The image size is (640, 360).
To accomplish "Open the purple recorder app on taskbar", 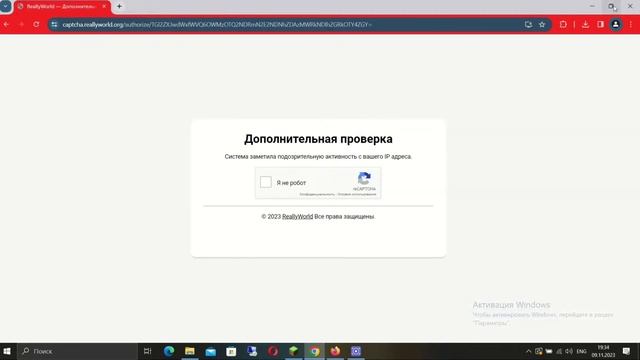I will click(356, 351).
